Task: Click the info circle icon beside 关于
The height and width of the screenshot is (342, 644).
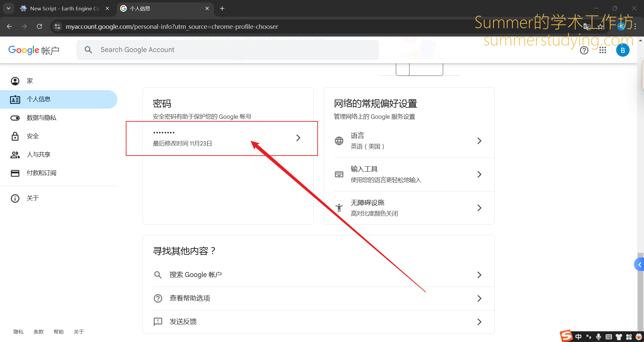Action: click(15, 198)
